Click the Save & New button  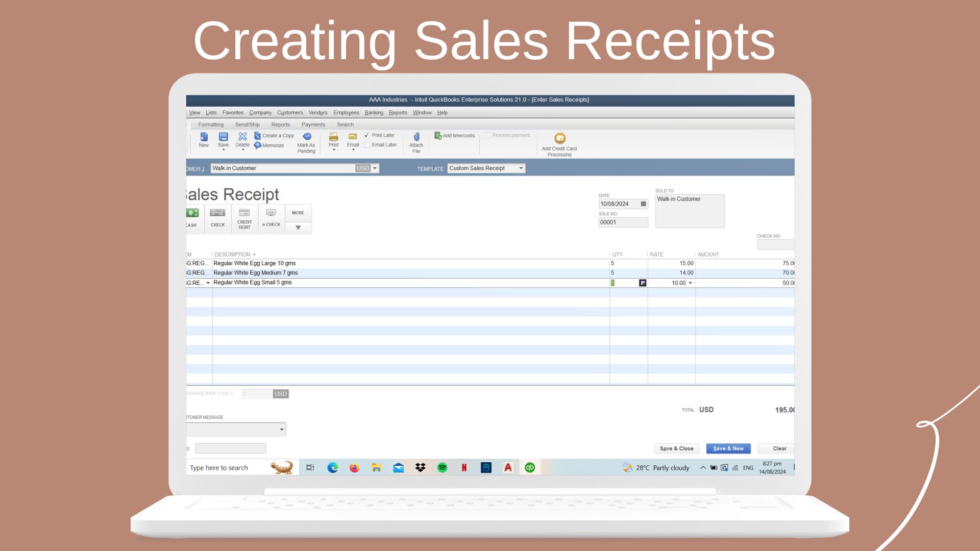(x=728, y=448)
